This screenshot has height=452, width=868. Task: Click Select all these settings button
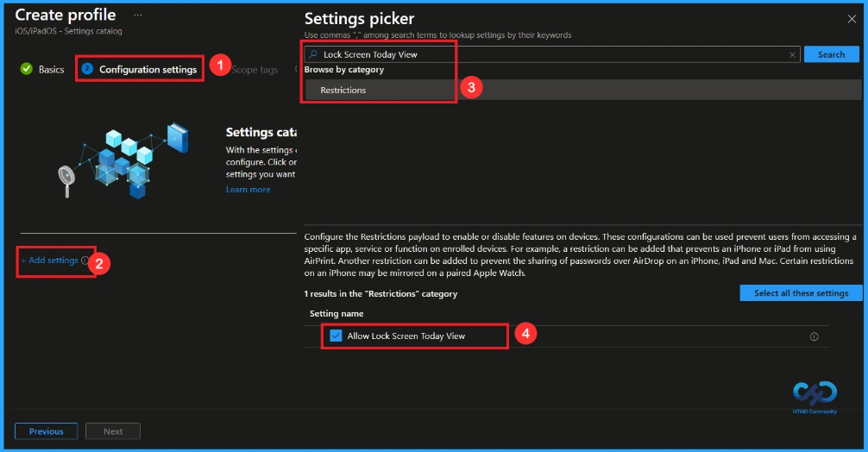coord(801,292)
